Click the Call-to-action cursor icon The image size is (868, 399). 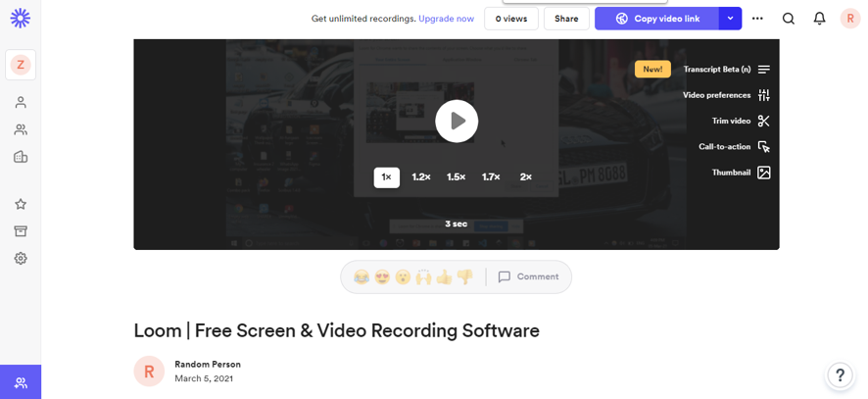coord(764,147)
